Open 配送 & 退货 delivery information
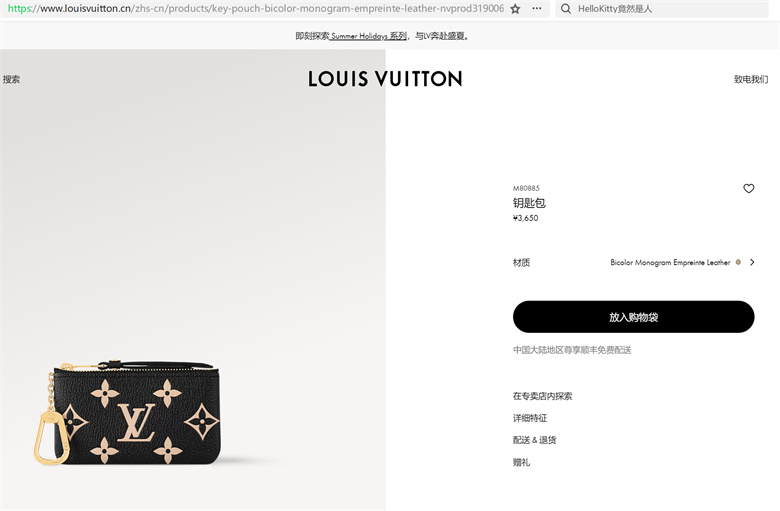 pos(535,440)
